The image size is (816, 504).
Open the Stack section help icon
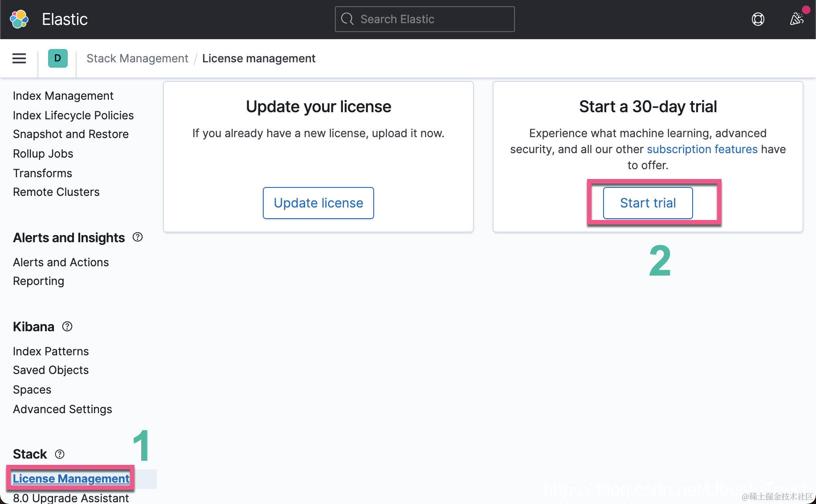[x=60, y=454]
